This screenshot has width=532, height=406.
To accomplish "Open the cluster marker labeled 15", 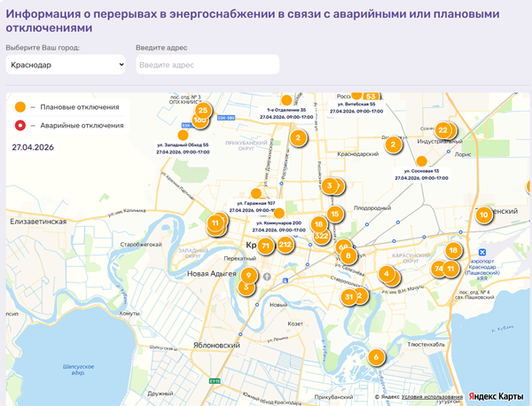I will 334,214.
